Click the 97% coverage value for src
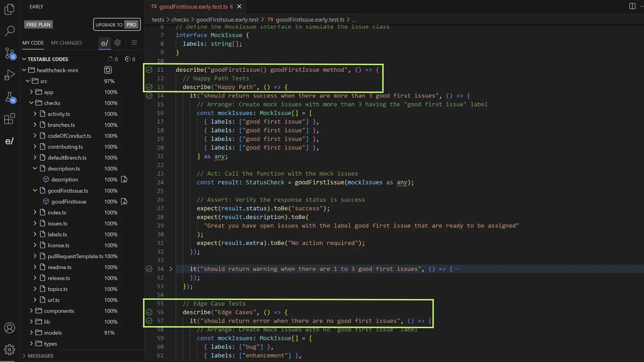644x362 pixels. coord(109,81)
